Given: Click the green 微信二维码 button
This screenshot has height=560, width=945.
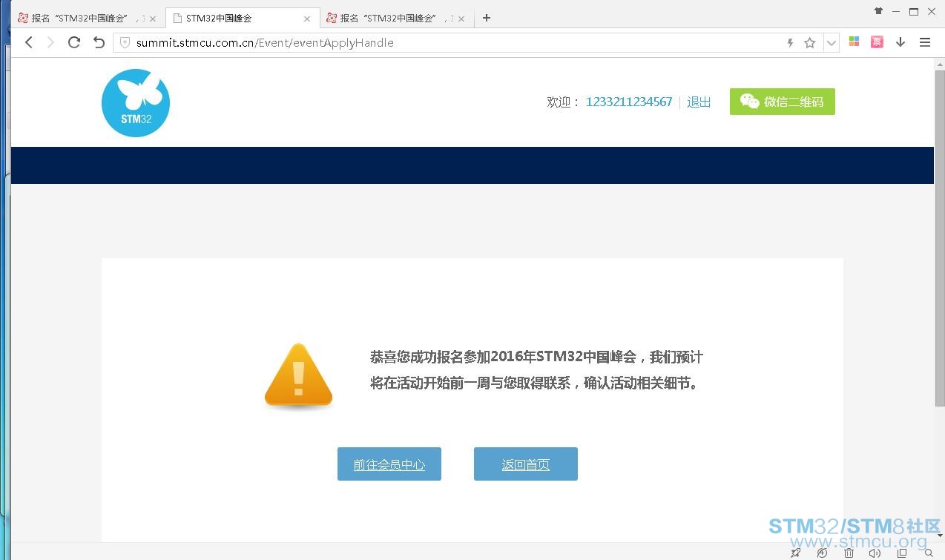Looking at the screenshot, I should point(783,102).
